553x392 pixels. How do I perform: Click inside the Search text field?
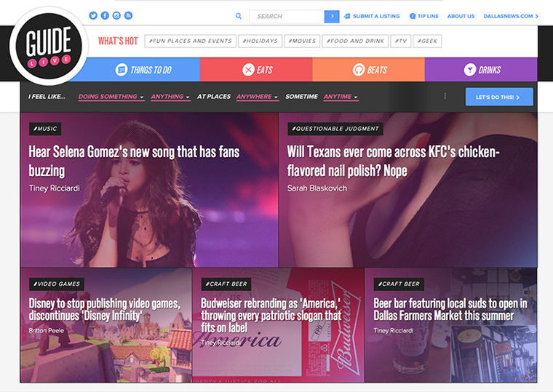click(287, 16)
